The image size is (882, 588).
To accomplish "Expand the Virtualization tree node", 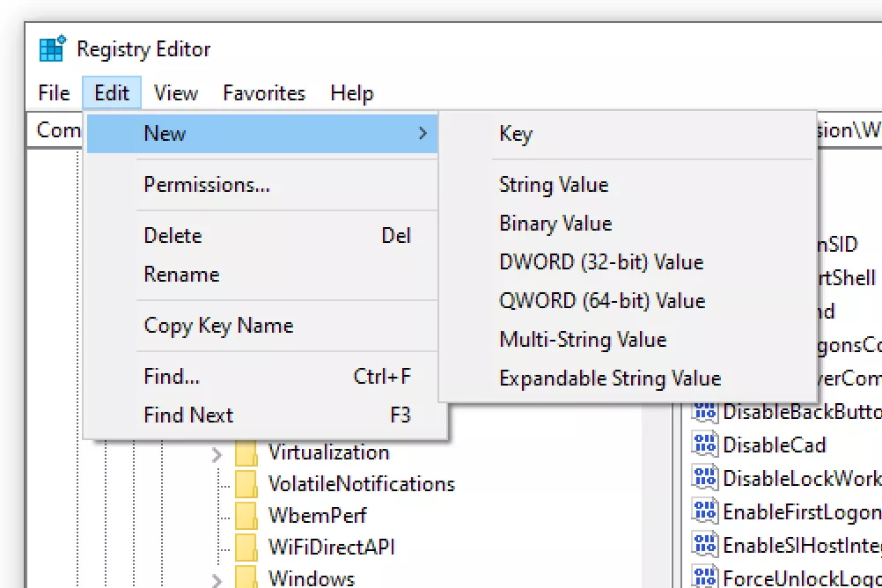I will click(x=217, y=455).
